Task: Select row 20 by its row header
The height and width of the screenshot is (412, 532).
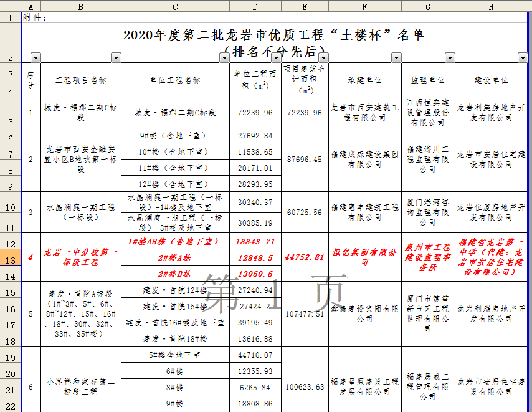Action: (11, 371)
